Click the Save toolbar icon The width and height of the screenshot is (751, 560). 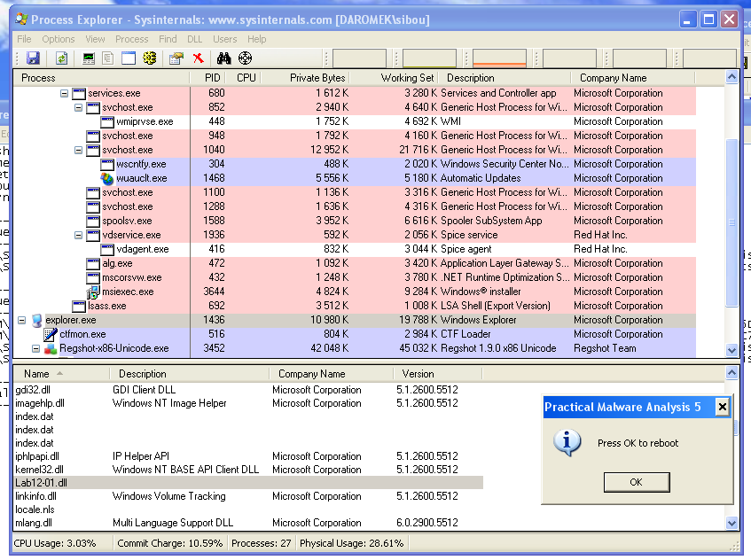coord(33,58)
